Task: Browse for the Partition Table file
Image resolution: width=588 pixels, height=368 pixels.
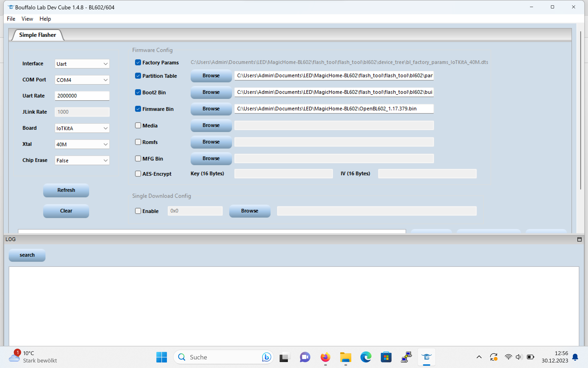Action: pos(211,76)
